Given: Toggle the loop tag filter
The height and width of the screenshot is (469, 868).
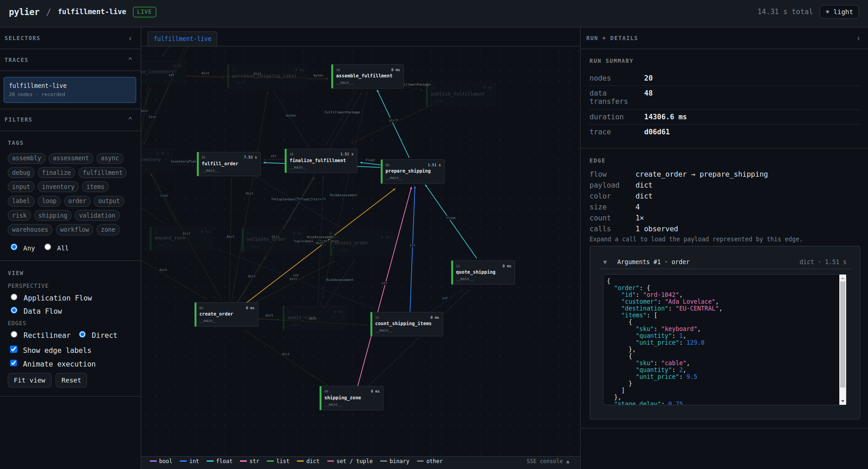Looking at the screenshot, I should [x=49, y=201].
